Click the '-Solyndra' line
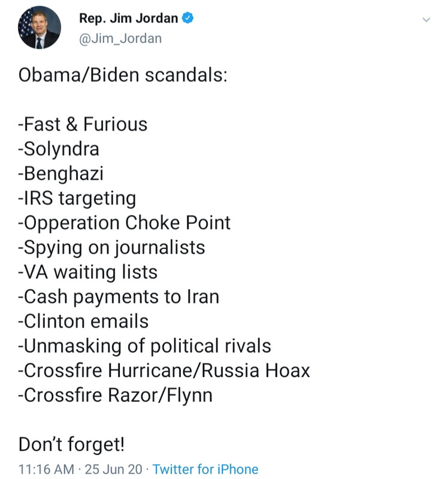This screenshot has height=479, width=448. [x=59, y=149]
